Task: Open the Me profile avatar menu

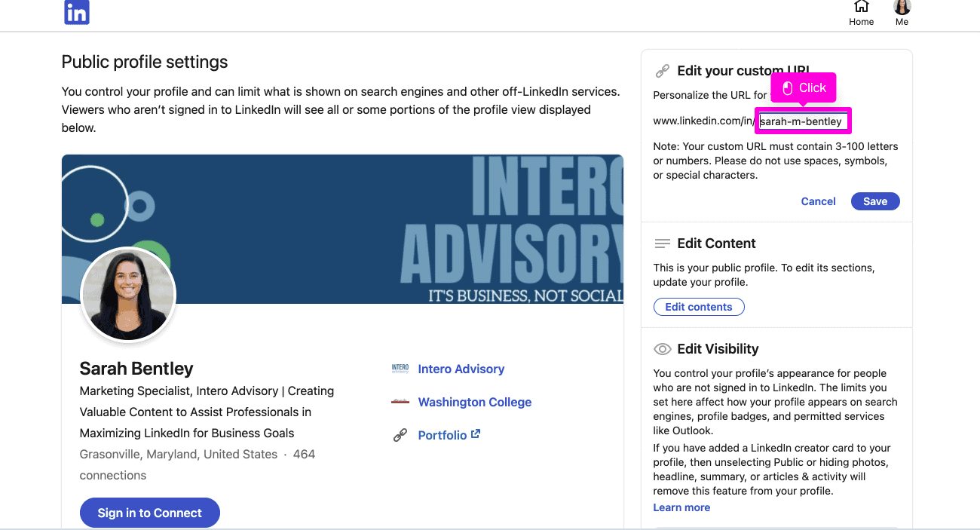Action: (x=902, y=7)
